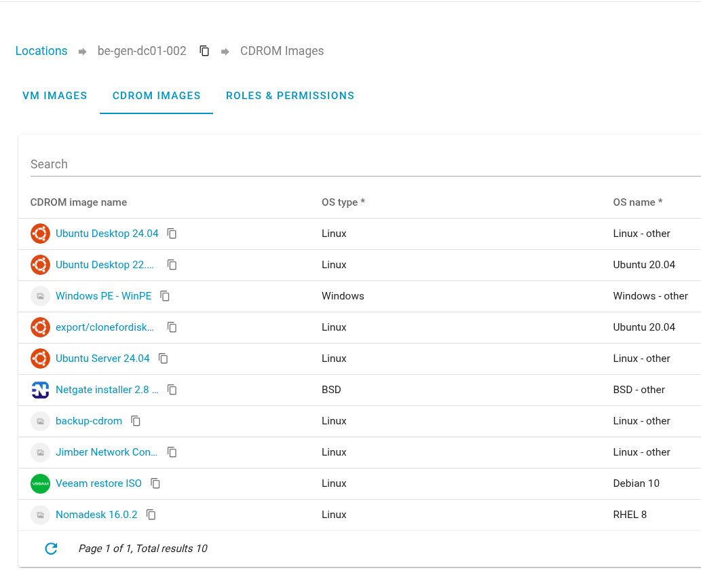701x588 pixels.
Task: Sort by CDROM image name column
Action: 79,202
